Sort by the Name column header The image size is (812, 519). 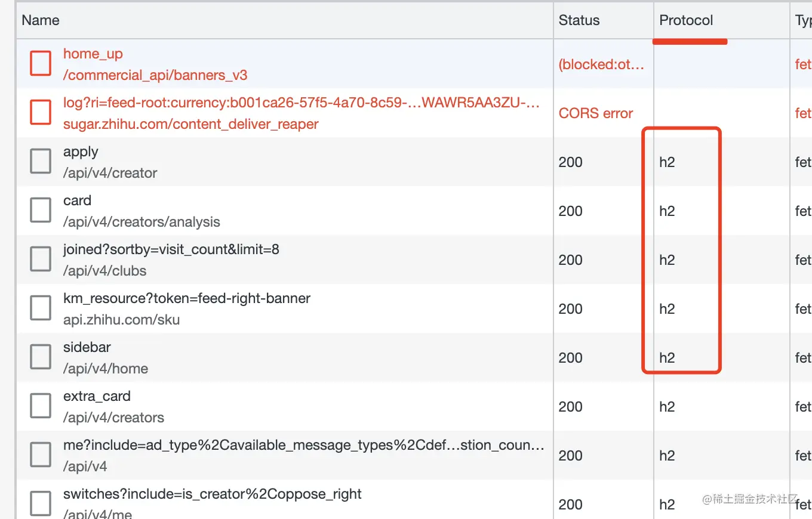41,20
